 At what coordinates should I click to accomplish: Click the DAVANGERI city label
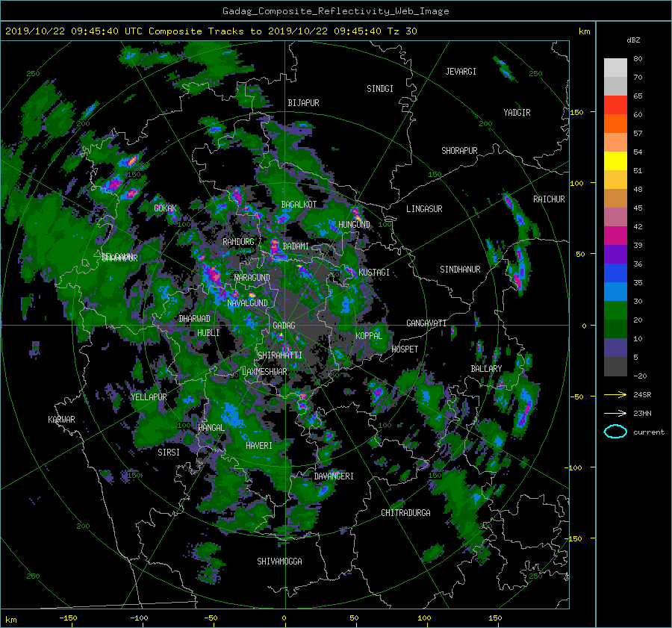click(334, 476)
